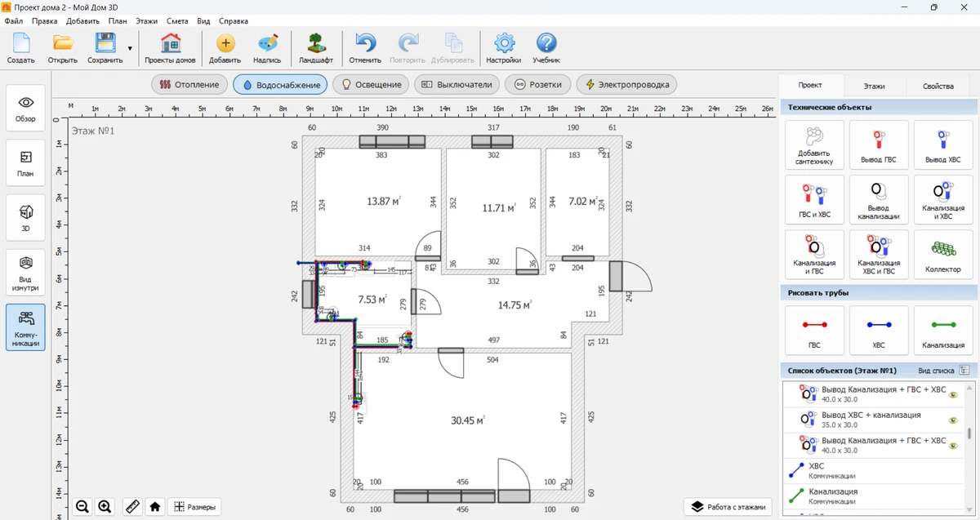
Task: Expand the Сохранить dropdown arrow
Action: pos(130,48)
